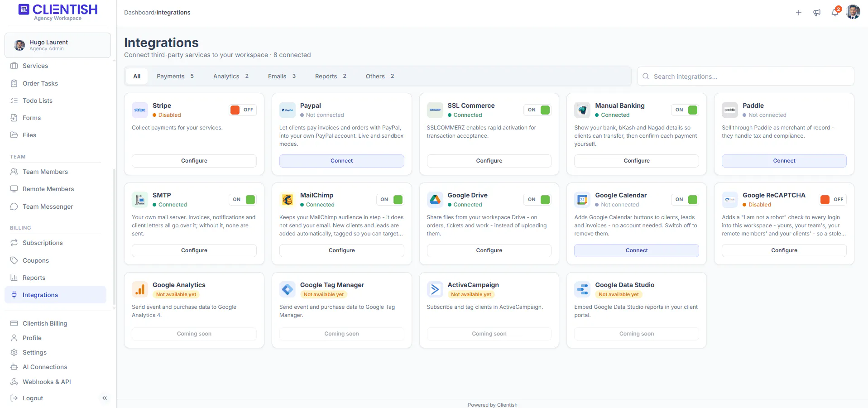Image resolution: width=868 pixels, height=408 pixels.
Task: Click the Manual Banking icon
Action: click(582, 110)
